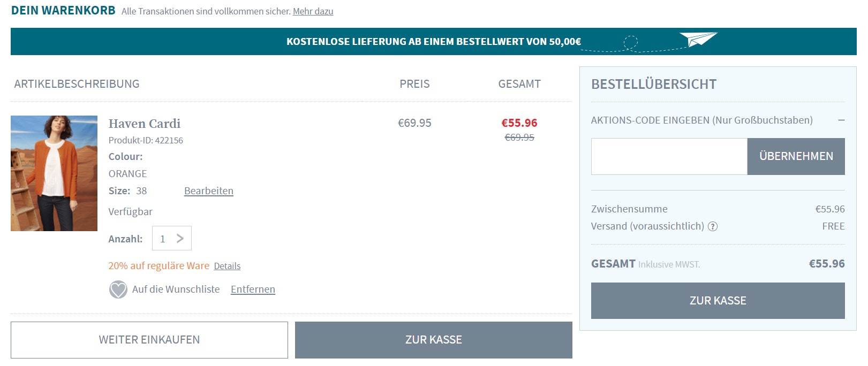Click ZUR KASSE beside Weiter Einkaufen
Image resolution: width=868 pixels, height=366 pixels.
point(433,340)
